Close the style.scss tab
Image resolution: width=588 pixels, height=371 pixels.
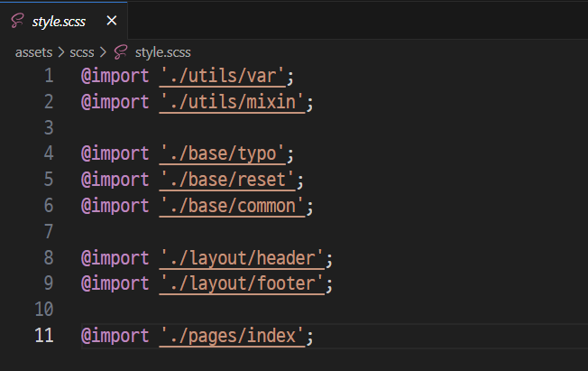click(111, 20)
